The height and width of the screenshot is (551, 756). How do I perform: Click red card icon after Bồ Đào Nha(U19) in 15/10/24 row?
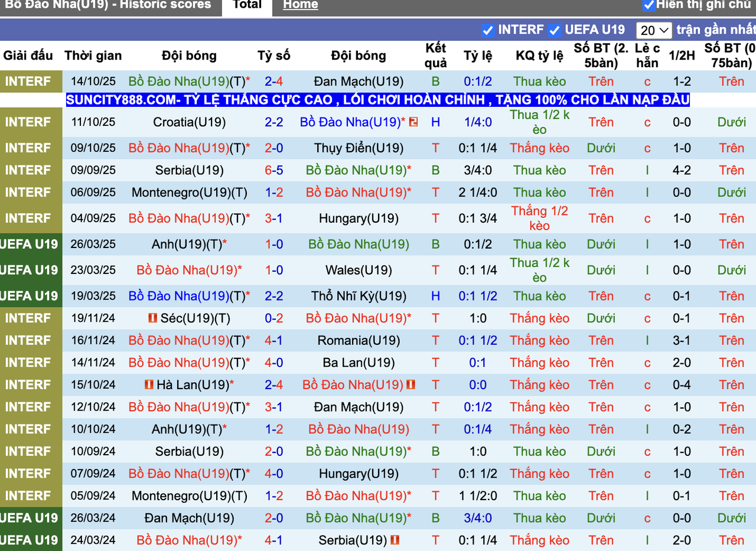pos(411,385)
